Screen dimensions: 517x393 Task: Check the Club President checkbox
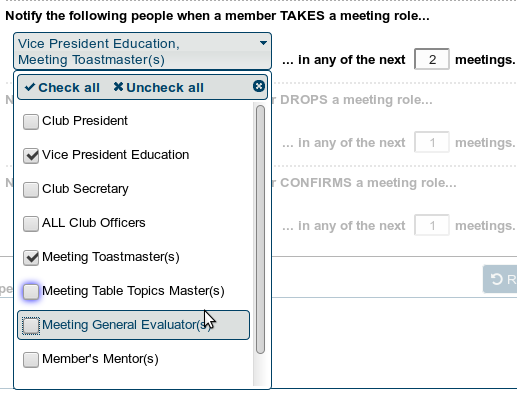(x=31, y=121)
